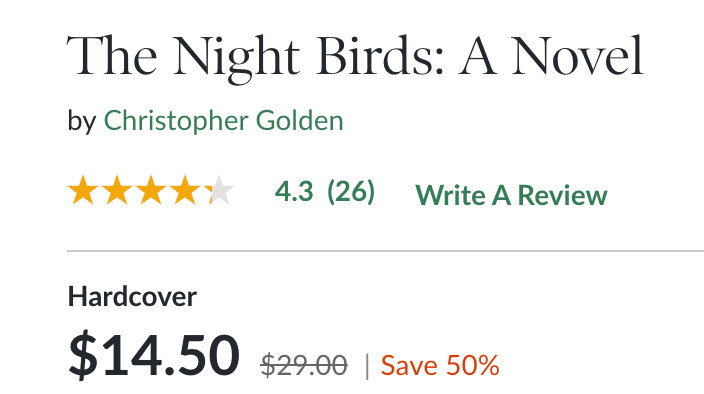
Task: Click the word Birds: in the title
Action: tap(381, 56)
